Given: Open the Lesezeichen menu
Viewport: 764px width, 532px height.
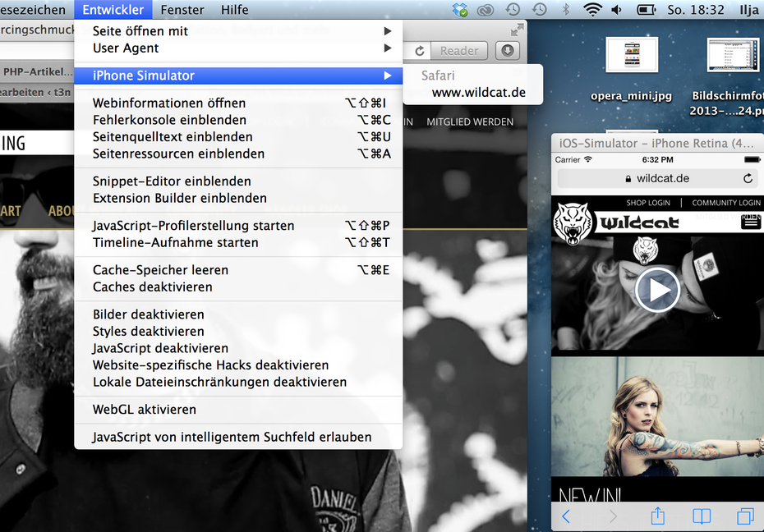Looking at the screenshot, I should coord(33,10).
